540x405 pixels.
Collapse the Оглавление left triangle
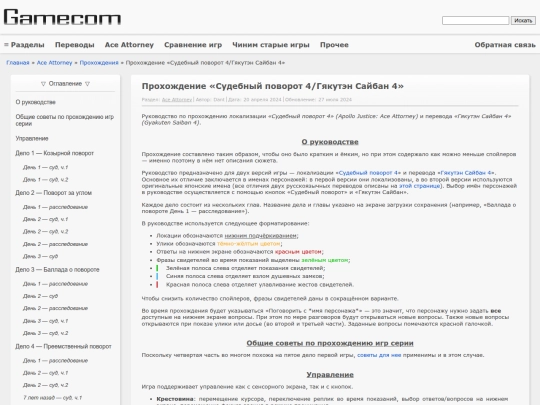tap(43, 84)
